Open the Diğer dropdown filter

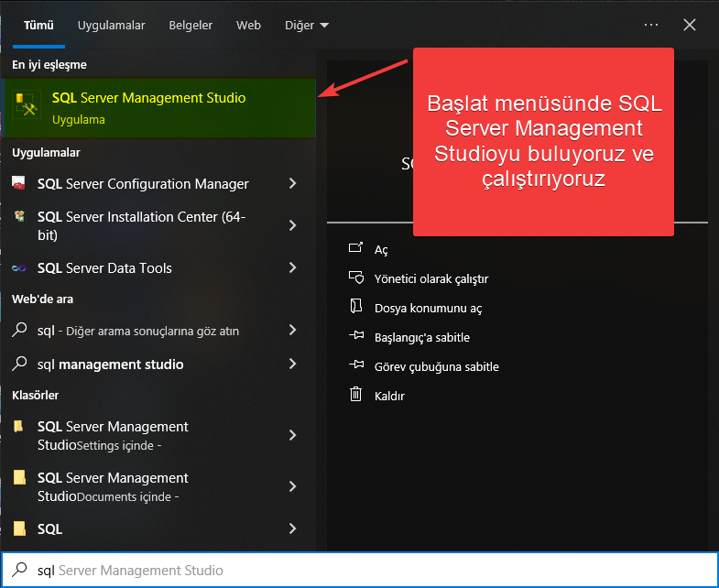click(x=306, y=26)
